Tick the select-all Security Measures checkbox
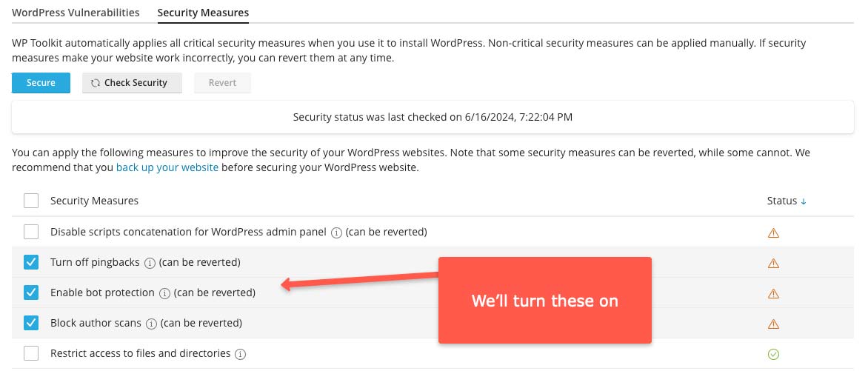Viewport: 868px width, 371px height. (x=31, y=201)
